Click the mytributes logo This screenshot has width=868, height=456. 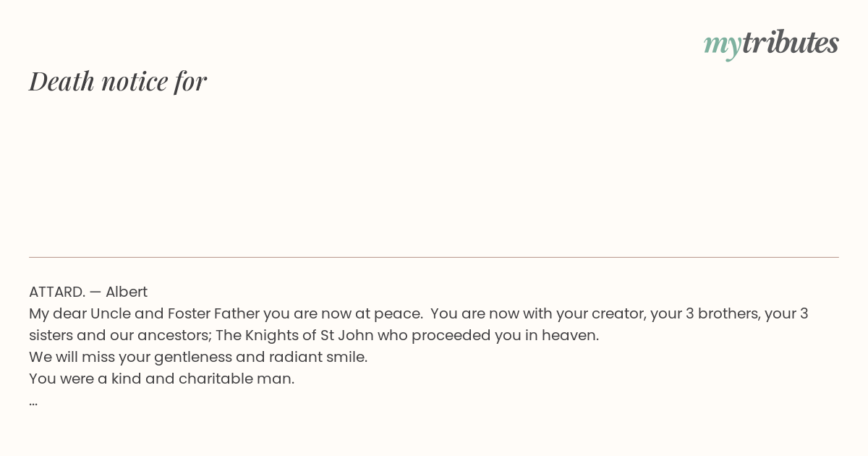[x=771, y=43]
